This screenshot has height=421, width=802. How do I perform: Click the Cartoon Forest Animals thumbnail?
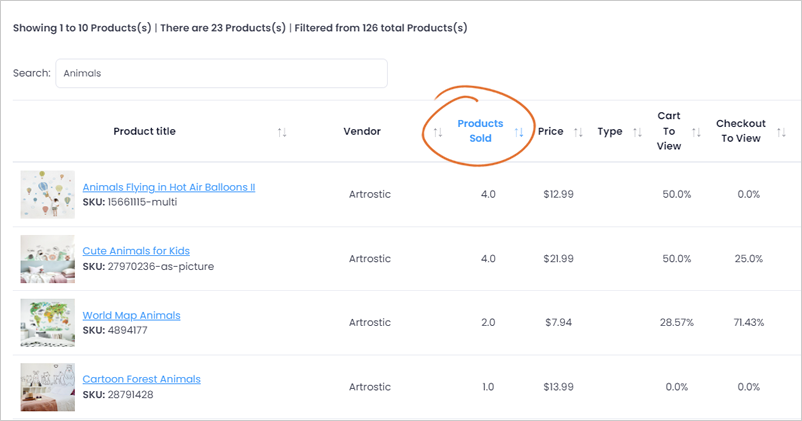pos(48,387)
